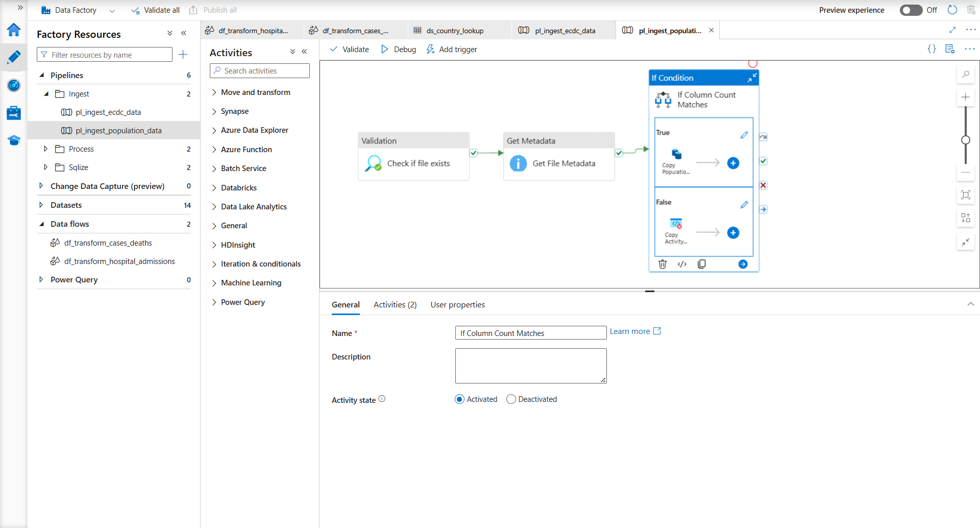View pipeline JSON code braces icon
The width and height of the screenshot is (980, 528).
pyautogui.click(x=932, y=49)
